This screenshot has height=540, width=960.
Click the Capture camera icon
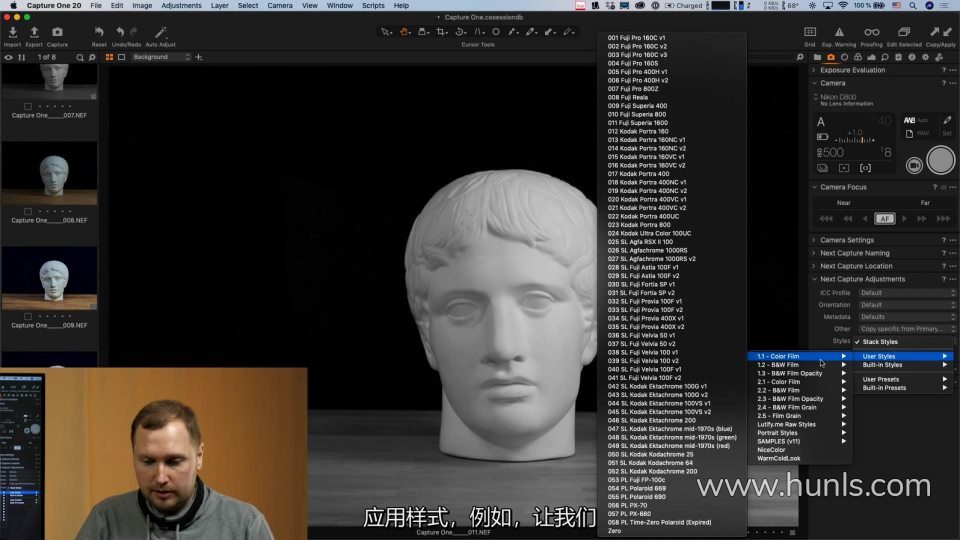click(57, 33)
